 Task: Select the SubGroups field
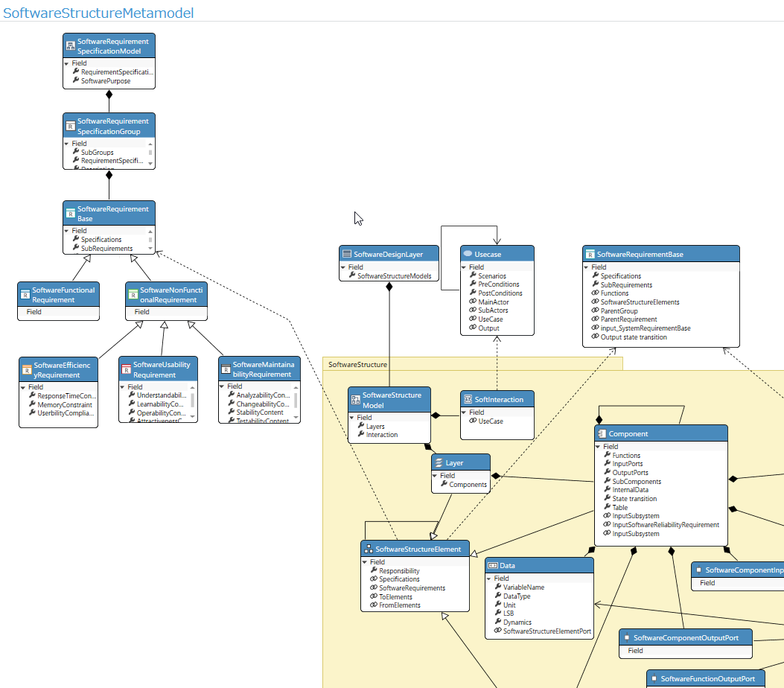[x=97, y=152]
